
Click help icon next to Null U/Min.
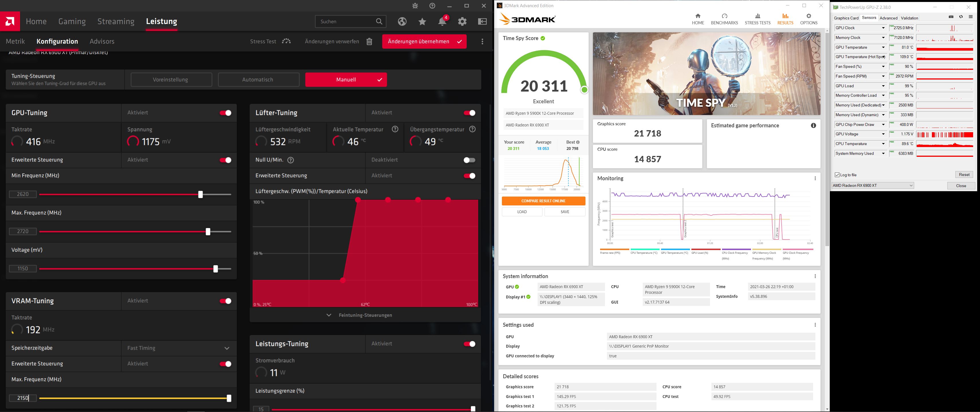tap(291, 160)
